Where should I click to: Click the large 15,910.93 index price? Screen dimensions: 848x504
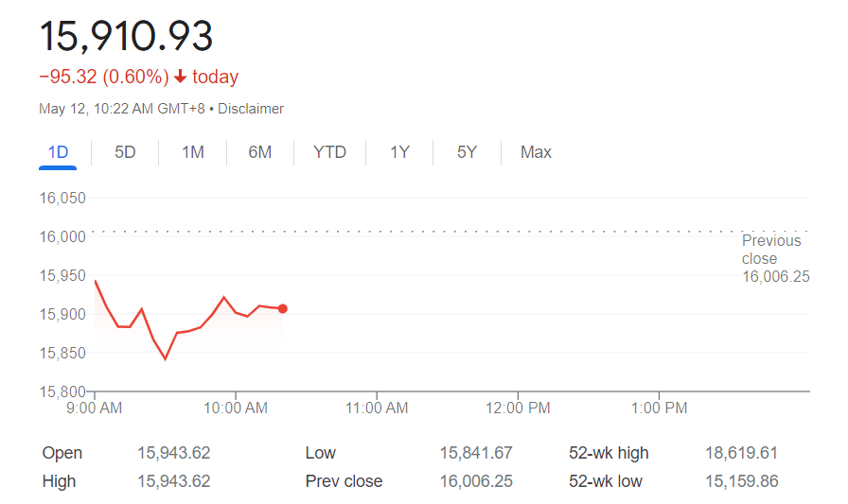(x=126, y=35)
